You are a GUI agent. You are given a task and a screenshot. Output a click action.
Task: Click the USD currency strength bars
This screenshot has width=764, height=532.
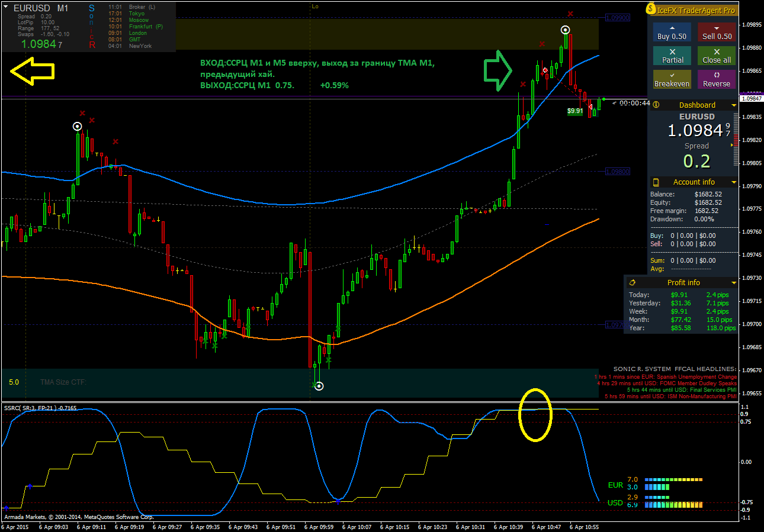673,501
